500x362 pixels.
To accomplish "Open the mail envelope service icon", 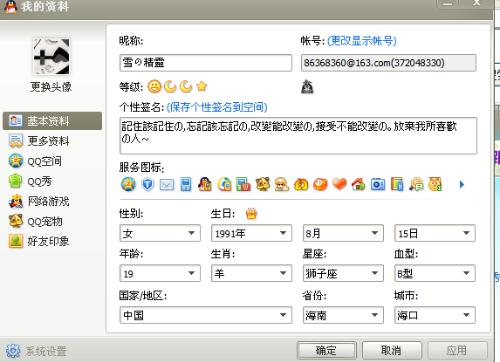I will coord(167,184).
